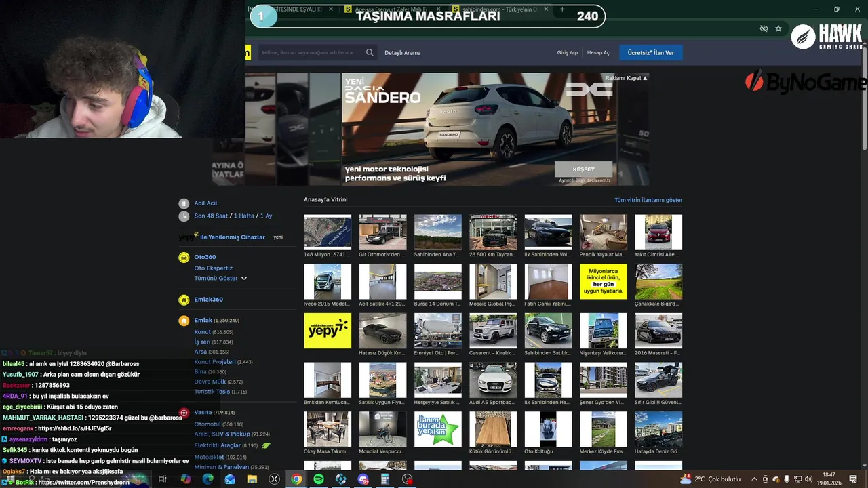Open the weather widget showing 2°C
This screenshot has width=868, height=488.
tap(710, 479)
